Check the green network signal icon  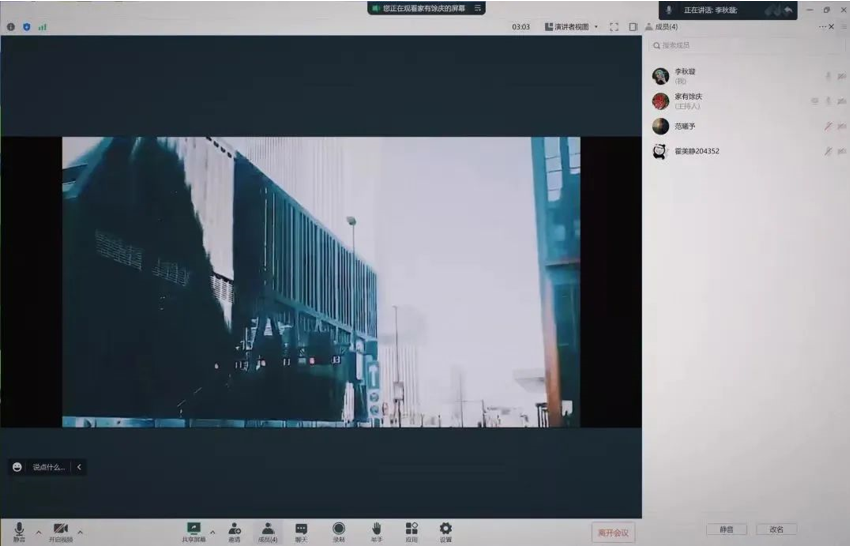coord(42,27)
